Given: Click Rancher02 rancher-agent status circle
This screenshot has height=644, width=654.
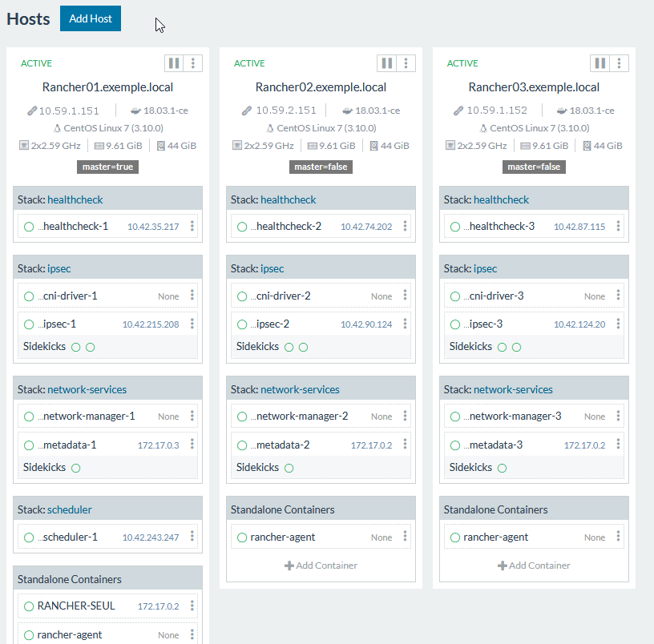Looking at the screenshot, I should pyautogui.click(x=242, y=537).
